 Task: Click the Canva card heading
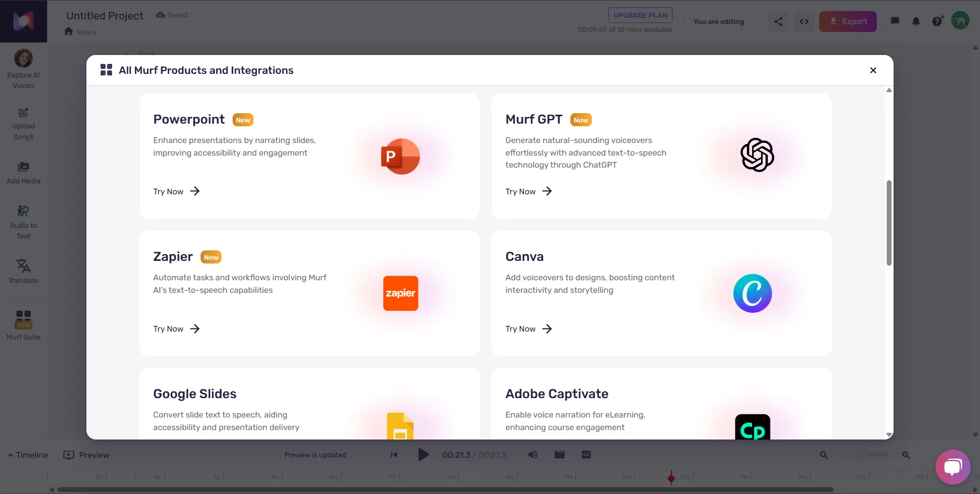(524, 257)
